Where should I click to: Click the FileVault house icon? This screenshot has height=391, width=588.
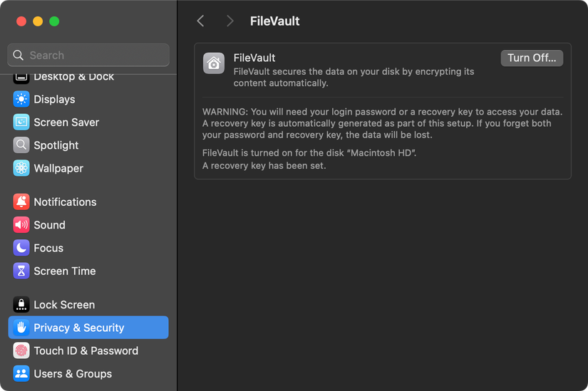pos(214,63)
